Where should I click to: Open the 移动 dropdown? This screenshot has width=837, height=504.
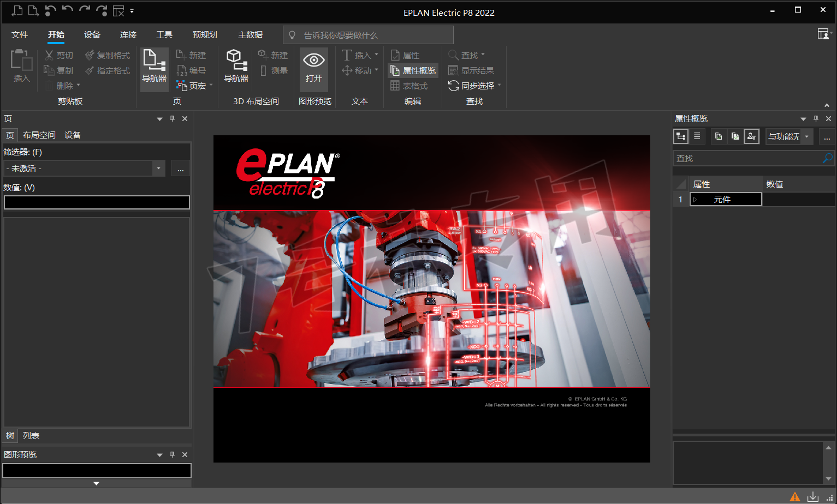[x=376, y=70]
